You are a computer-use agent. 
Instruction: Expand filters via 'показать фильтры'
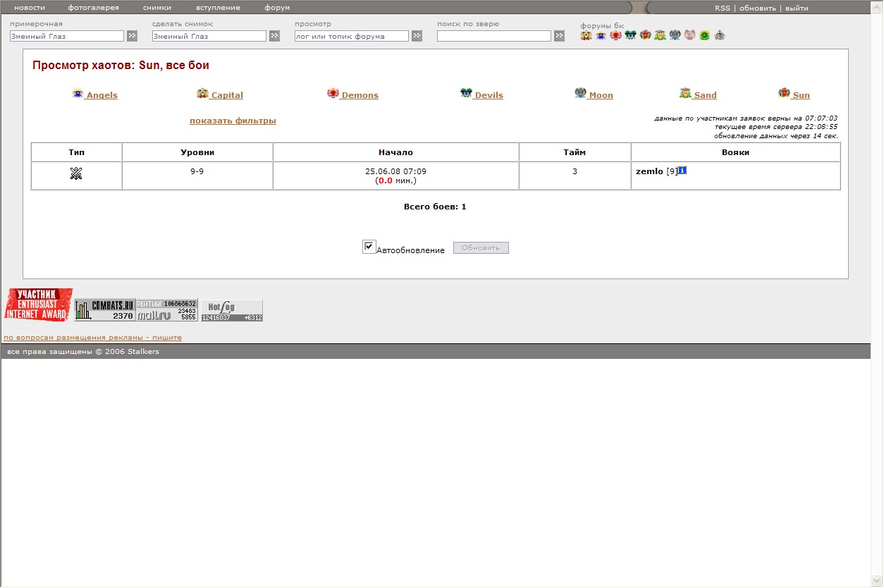click(x=233, y=121)
